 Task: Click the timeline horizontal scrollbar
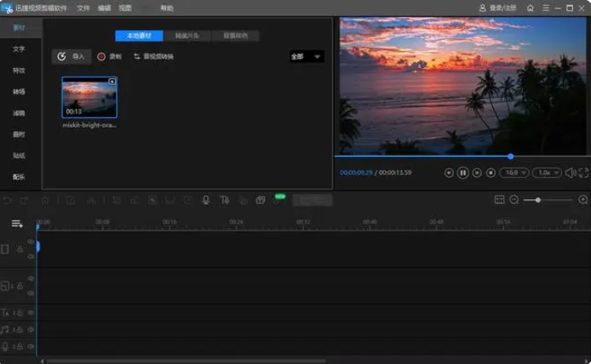(185, 361)
